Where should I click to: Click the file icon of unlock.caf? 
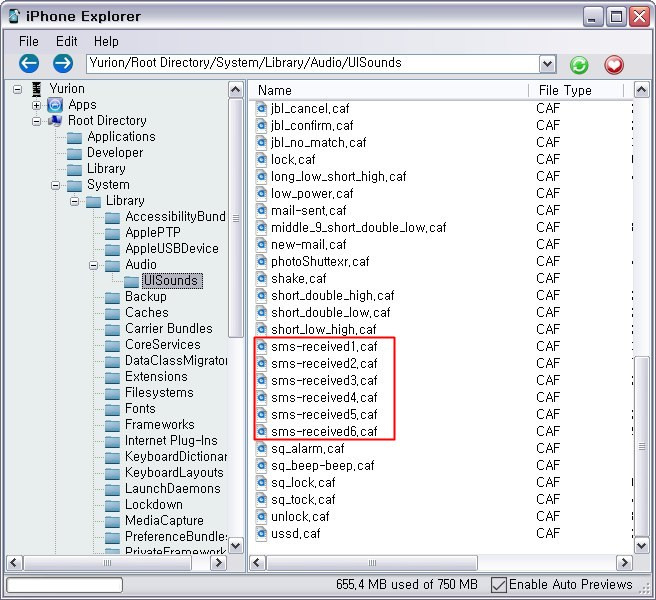(x=261, y=517)
